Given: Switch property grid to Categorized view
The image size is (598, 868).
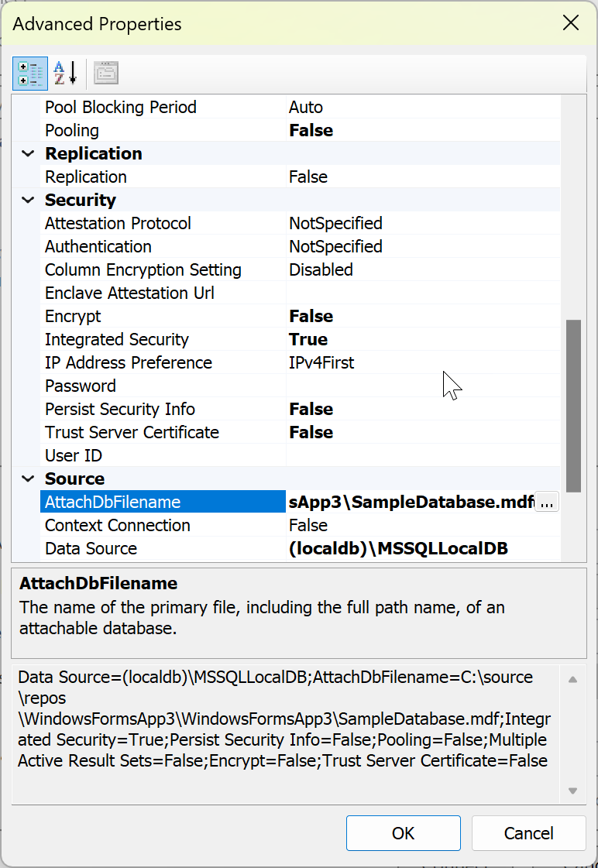Looking at the screenshot, I should (x=29, y=72).
